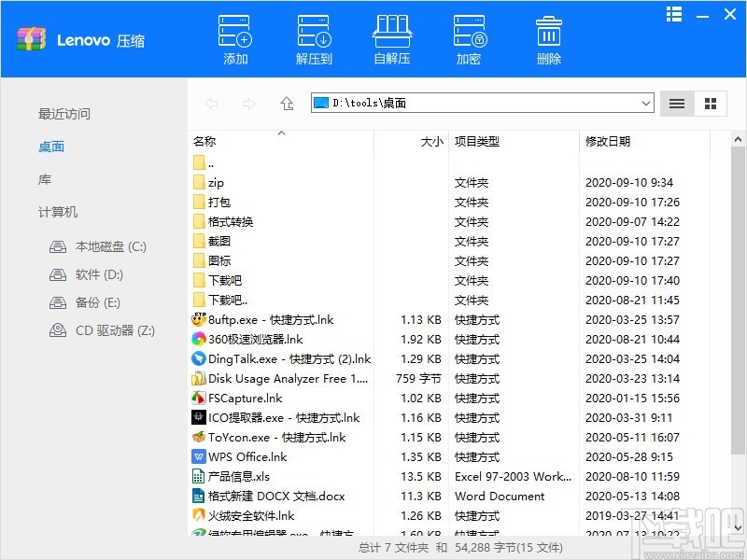The width and height of the screenshot is (747, 560).
Task: Expand 计算机 in the sidebar
Action: (x=57, y=212)
